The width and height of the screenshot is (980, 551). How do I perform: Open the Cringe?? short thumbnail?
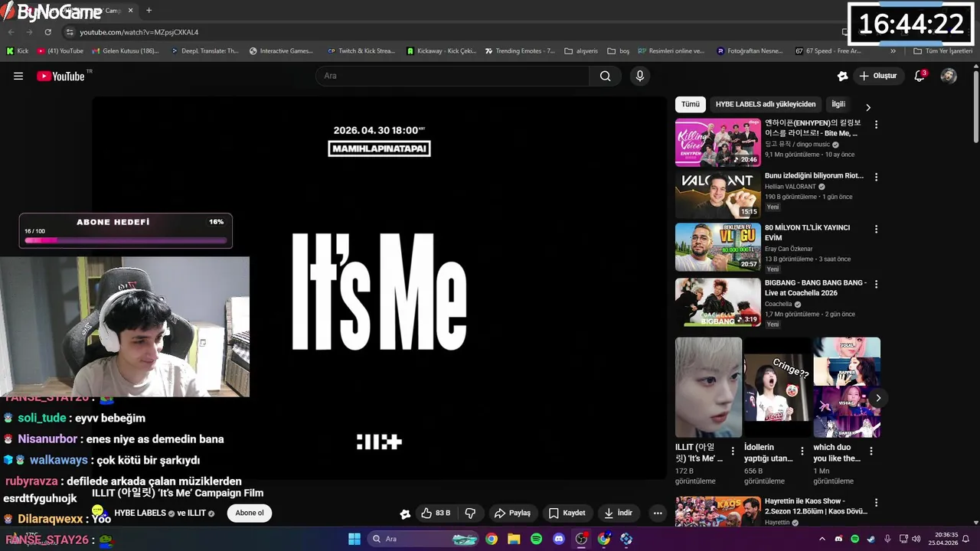778,388
